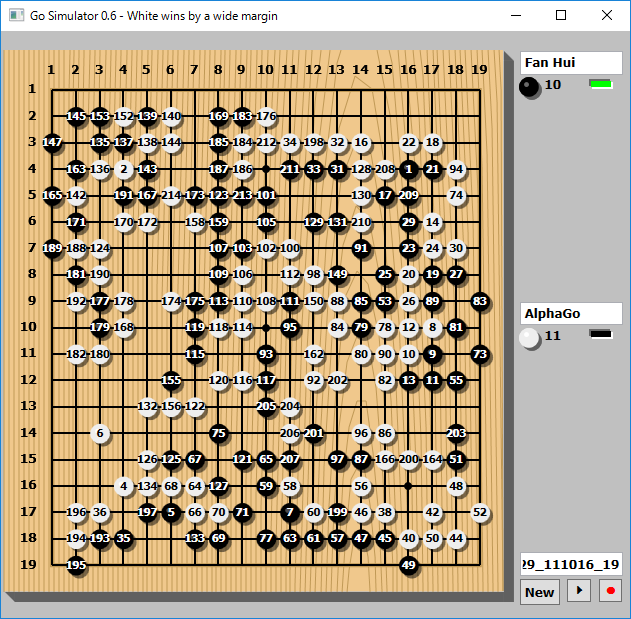Click black stone numbered 211
Screen dimensions: 631x619
click(290, 169)
